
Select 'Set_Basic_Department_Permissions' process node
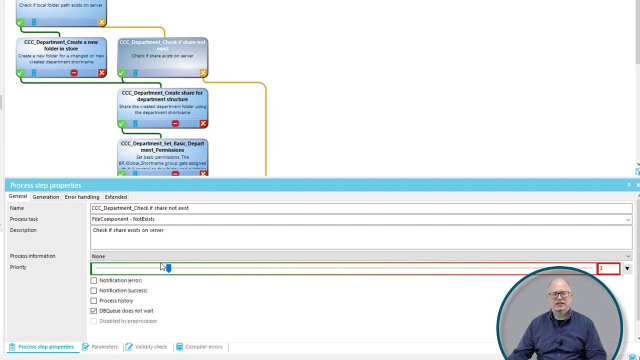click(162, 158)
